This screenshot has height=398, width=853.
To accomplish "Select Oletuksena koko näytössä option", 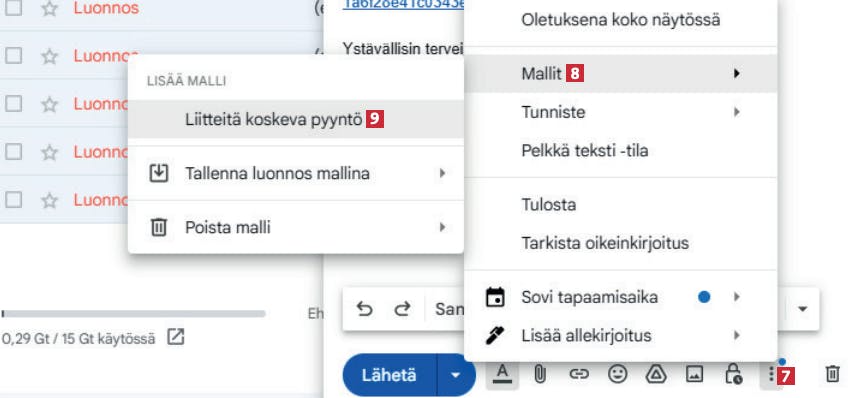I will click(x=620, y=20).
